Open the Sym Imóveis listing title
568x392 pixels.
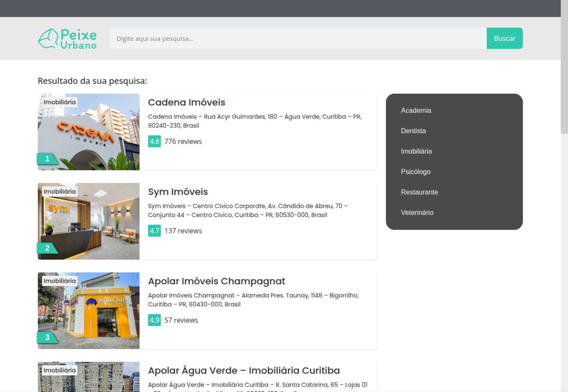177,192
